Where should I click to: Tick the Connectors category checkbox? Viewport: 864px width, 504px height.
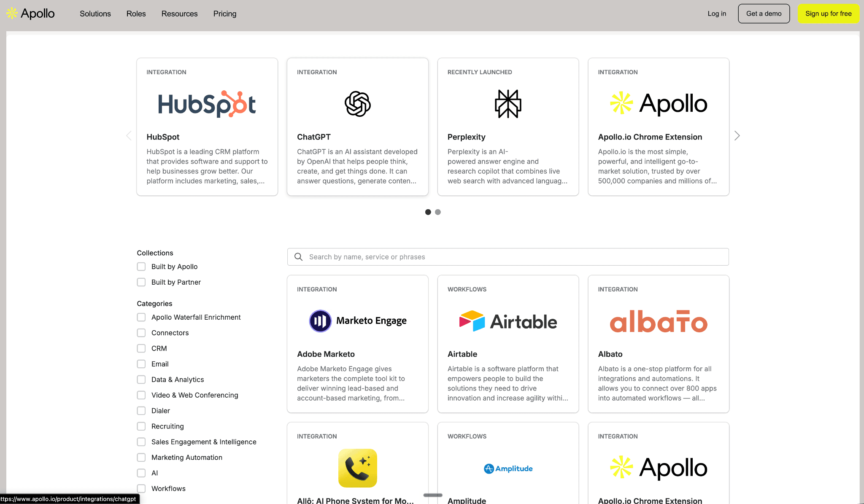click(x=141, y=333)
